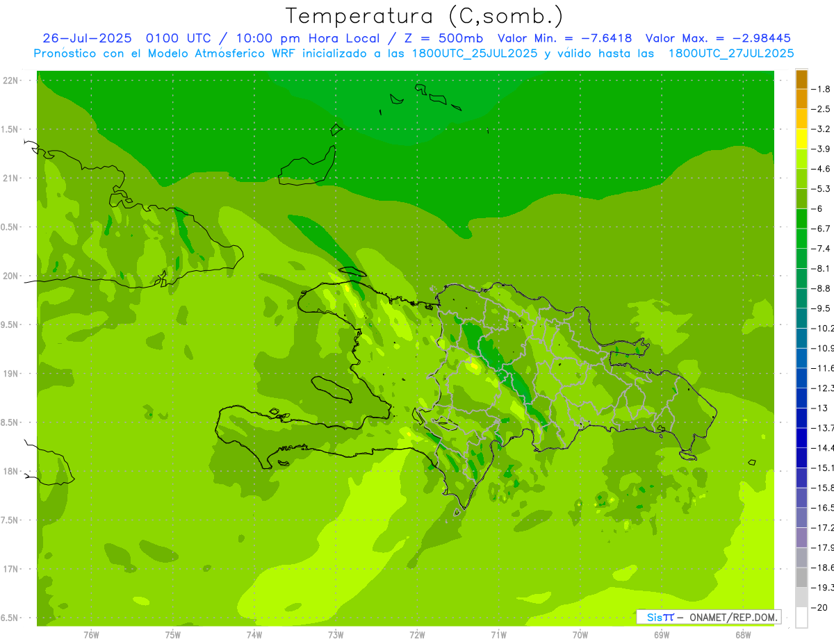Click the -2.5 colorbar label
Image resolution: width=834 pixels, height=644 pixels.
click(x=822, y=109)
